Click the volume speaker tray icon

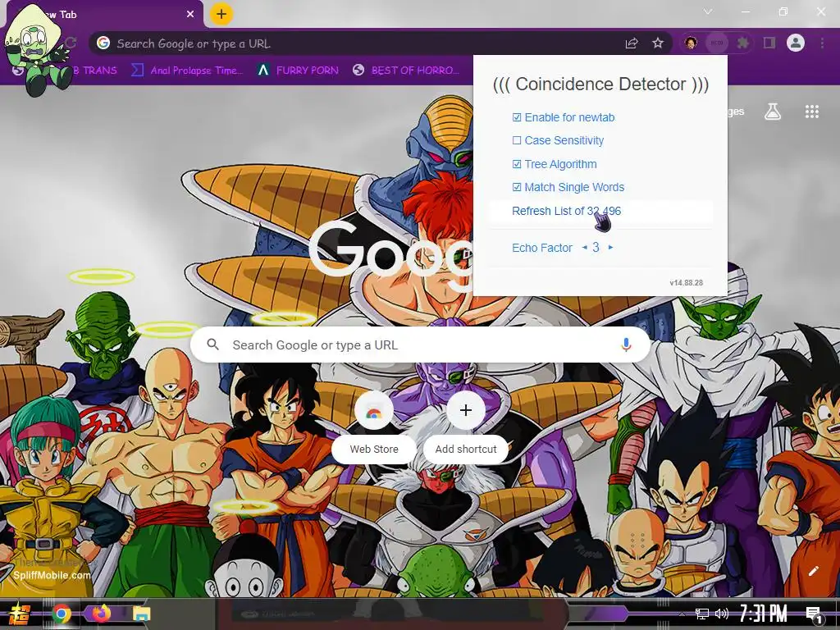click(722, 614)
